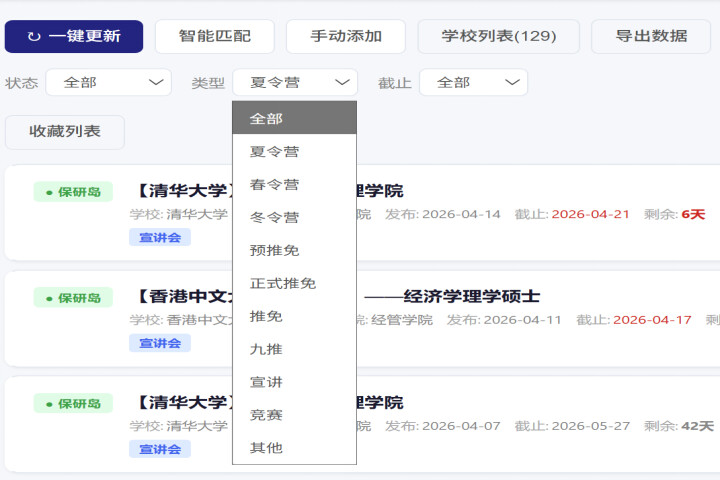Open 智能匹配 smart matching
The height and width of the screenshot is (480, 720).
coord(214,36)
